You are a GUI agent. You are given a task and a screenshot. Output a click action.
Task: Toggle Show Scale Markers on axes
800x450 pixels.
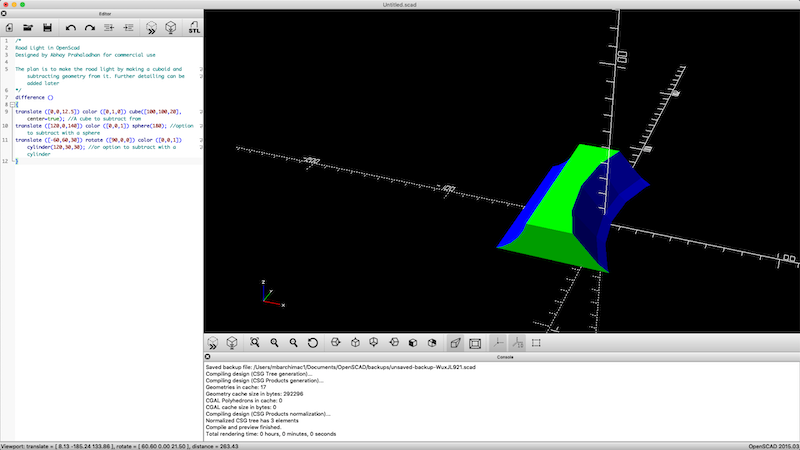click(x=517, y=343)
